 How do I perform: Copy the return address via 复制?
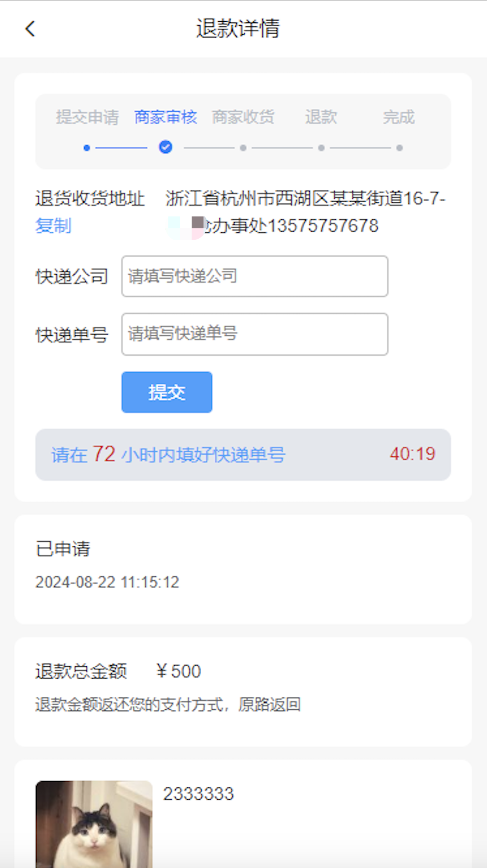point(53,225)
